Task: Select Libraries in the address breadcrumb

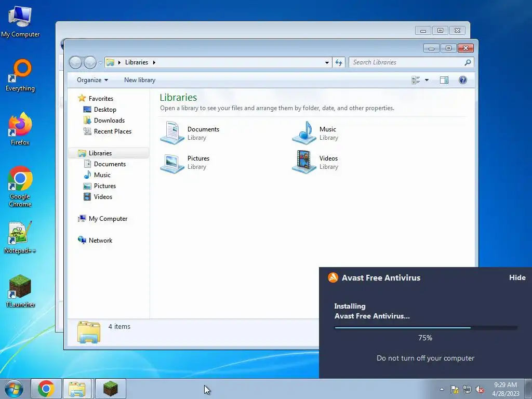Action: (x=137, y=62)
